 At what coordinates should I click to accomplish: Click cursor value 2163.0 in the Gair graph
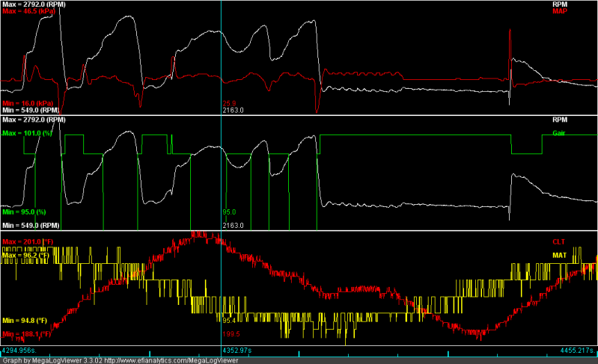click(233, 226)
